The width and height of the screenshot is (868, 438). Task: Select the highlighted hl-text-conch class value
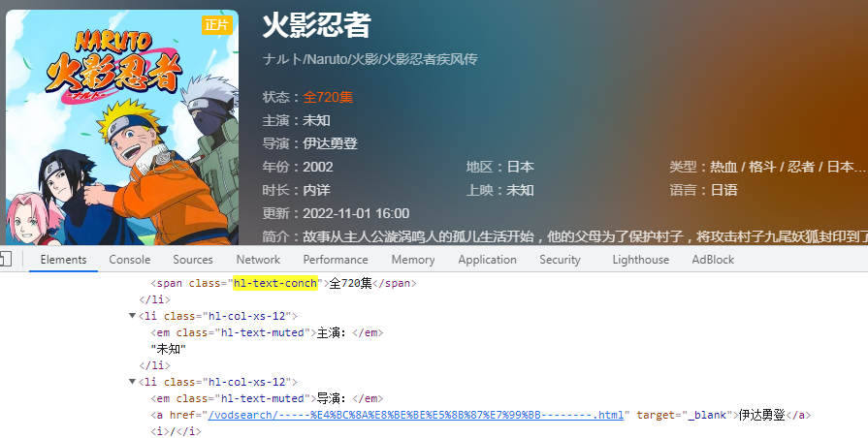(275, 283)
